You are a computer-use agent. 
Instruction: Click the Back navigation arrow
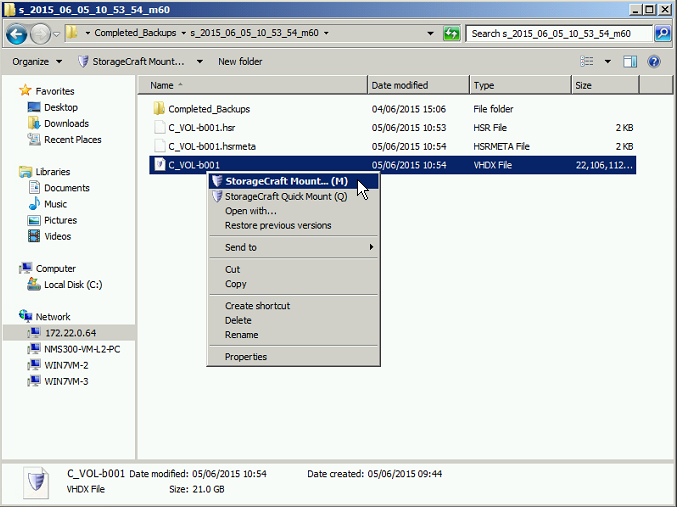point(16,34)
